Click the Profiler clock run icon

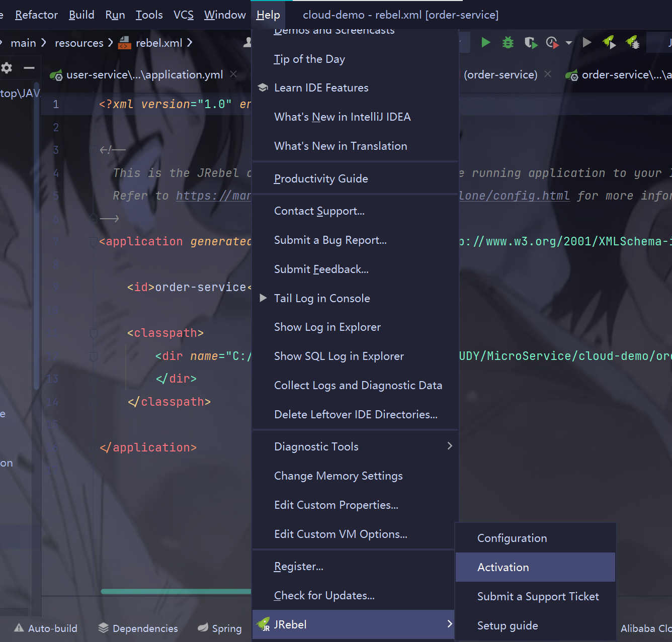coord(552,43)
